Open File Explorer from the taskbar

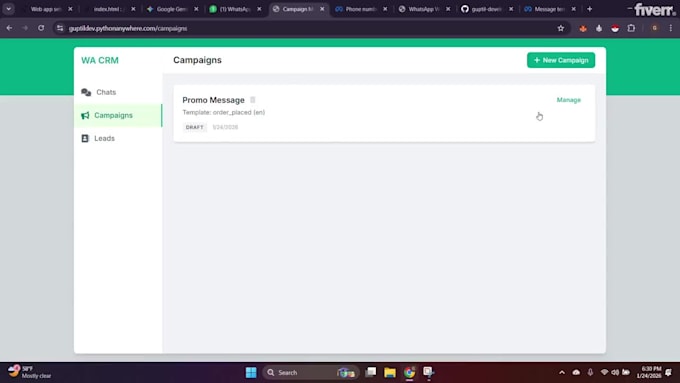[x=390, y=372]
